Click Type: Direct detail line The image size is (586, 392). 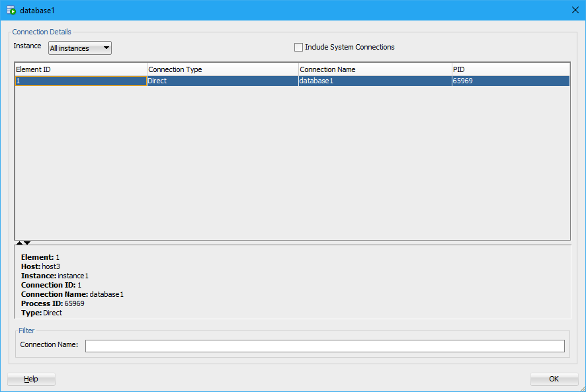click(x=42, y=313)
